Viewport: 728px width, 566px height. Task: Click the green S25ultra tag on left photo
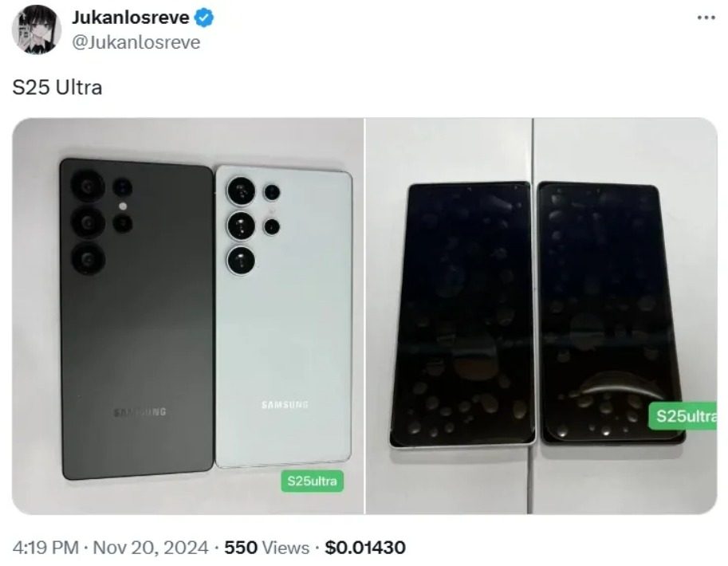pos(312,481)
